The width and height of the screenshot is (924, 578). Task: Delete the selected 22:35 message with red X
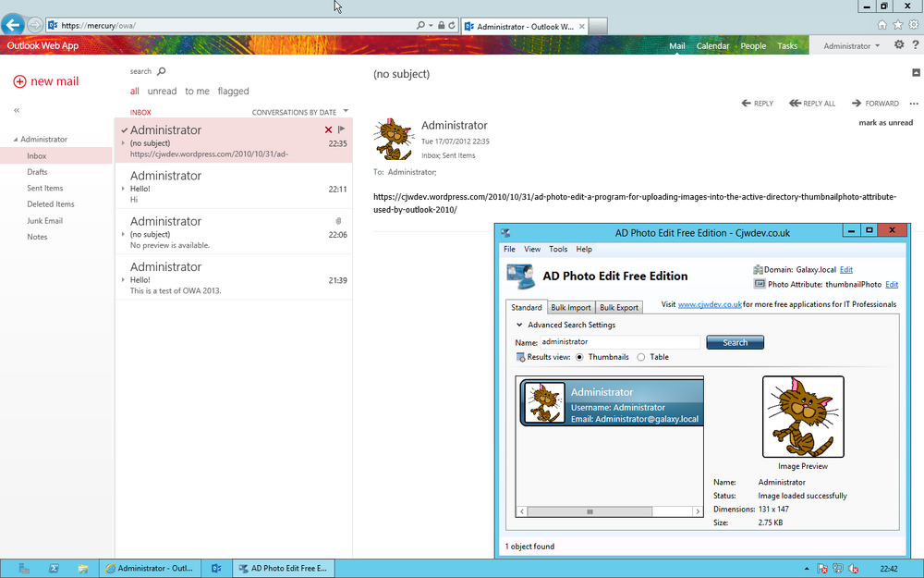[x=328, y=129]
